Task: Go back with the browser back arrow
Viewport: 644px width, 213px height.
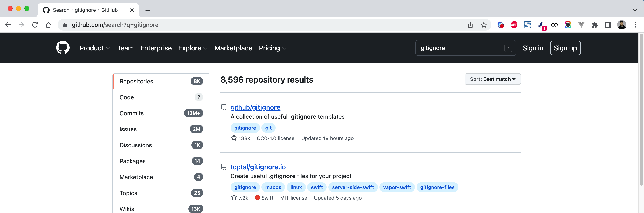Action: point(8,25)
